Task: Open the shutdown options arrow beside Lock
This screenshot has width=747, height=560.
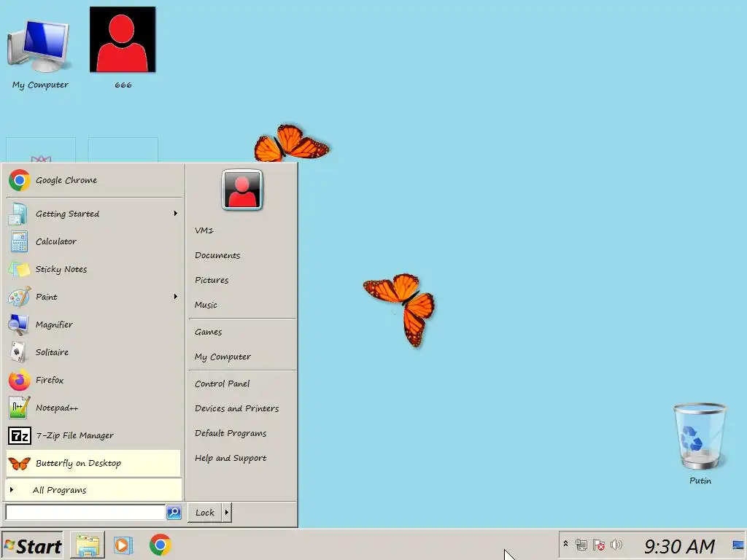Action: (227, 513)
